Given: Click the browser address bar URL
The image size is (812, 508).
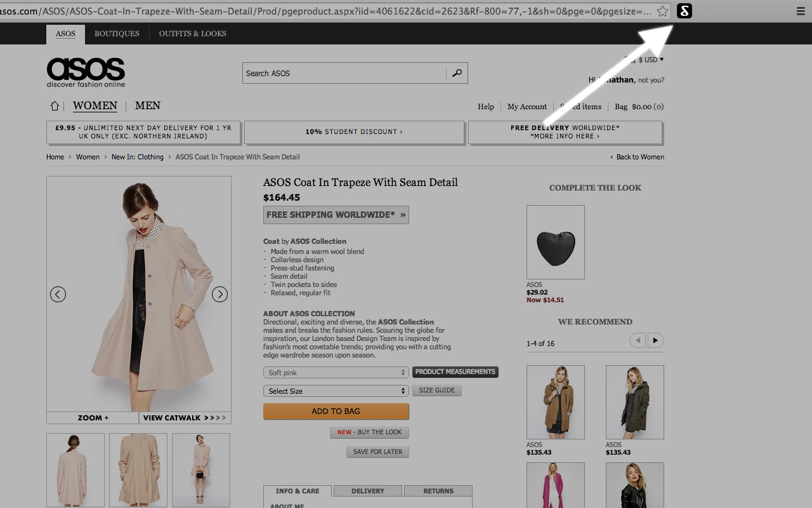Looking at the screenshot, I should (x=326, y=11).
